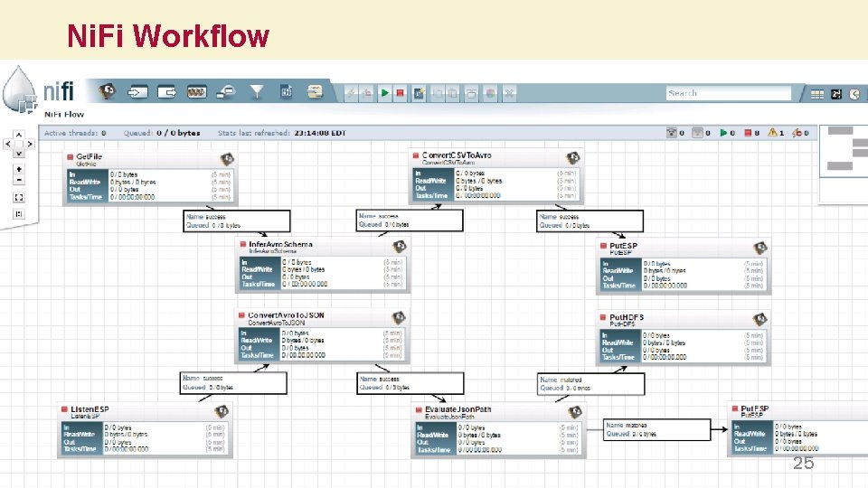This screenshot has width=868, height=488.
Task: Click the Paste action icon
Action: (x=453, y=93)
